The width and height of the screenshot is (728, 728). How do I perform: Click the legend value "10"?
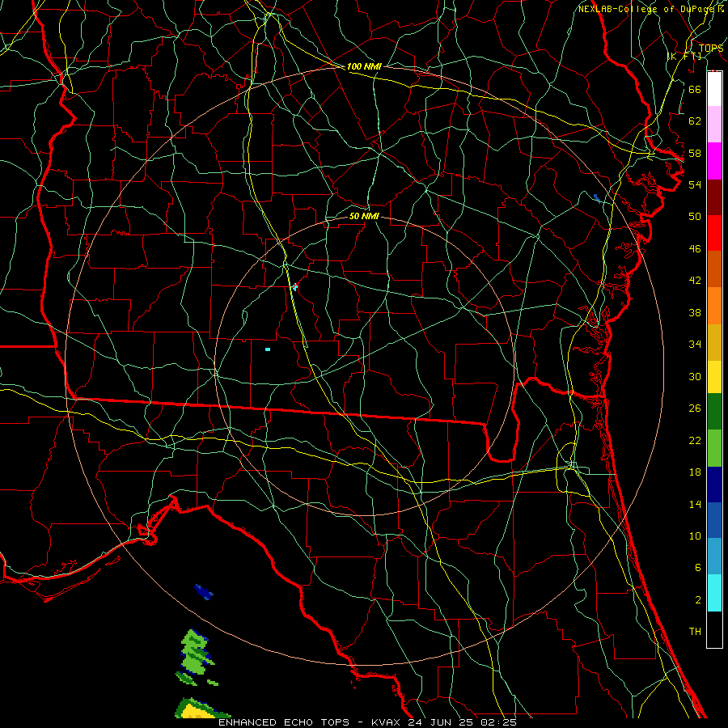[x=695, y=536]
